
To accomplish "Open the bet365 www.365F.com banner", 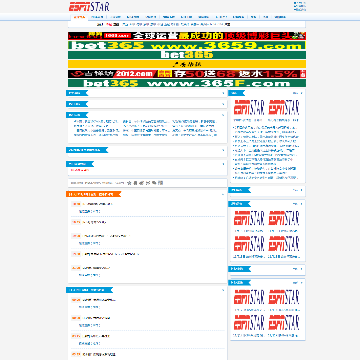I will [x=187, y=83].
